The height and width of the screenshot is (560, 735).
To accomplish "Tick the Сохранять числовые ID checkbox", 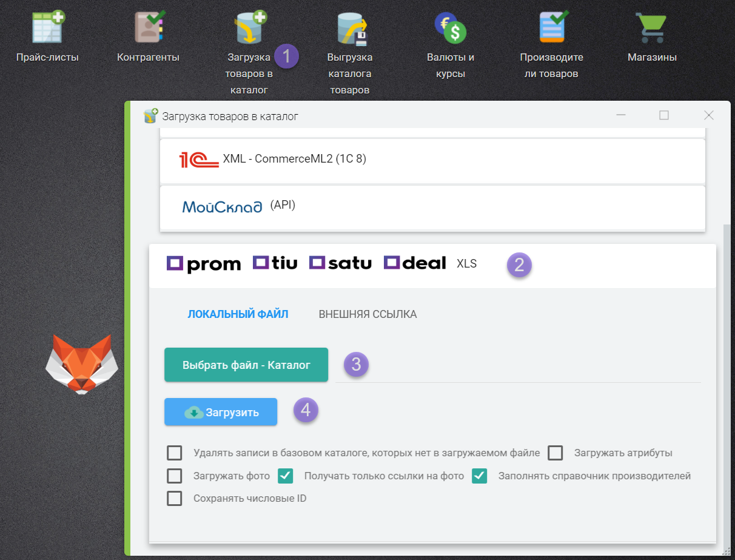I will (x=175, y=499).
